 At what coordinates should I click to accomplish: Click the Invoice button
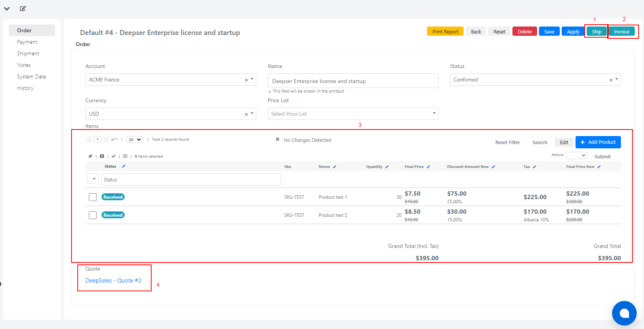[622, 32]
